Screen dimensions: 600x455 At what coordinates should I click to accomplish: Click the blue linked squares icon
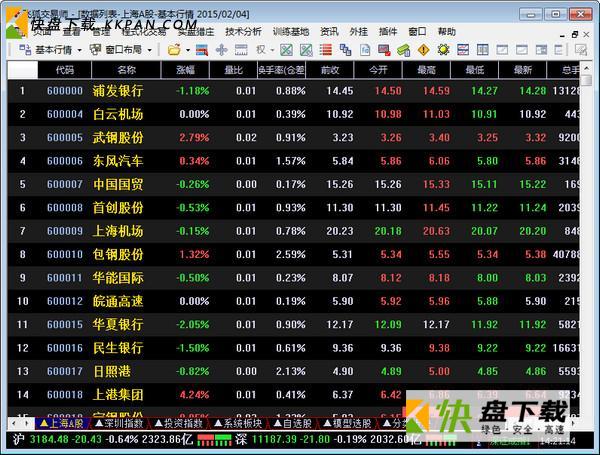[x=346, y=50]
